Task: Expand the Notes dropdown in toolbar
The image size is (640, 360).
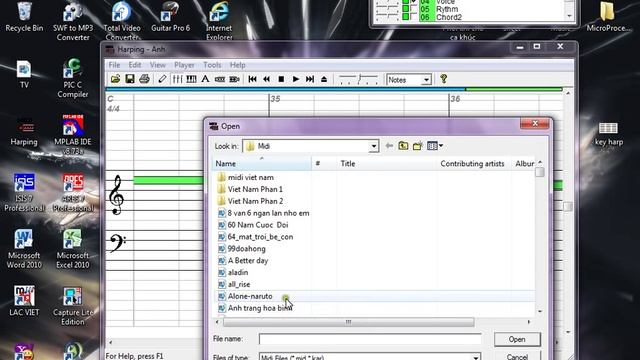Action: point(426,80)
